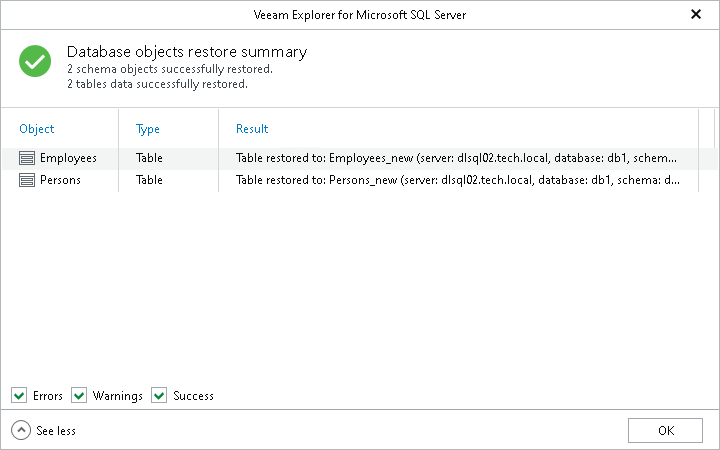Close the Veeam Explorer dialog window
The image size is (720, 450).
[x=696, y=15]
